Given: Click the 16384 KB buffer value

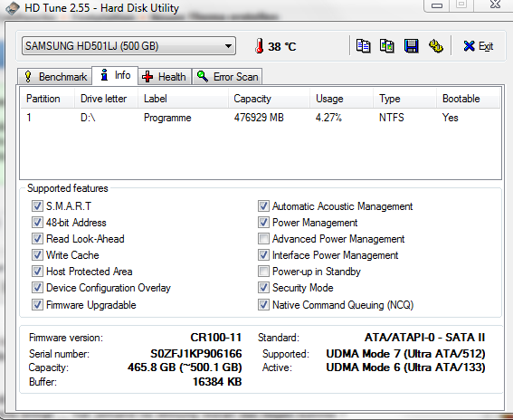Looking at the screenshot, I should (x=217, y=382).
